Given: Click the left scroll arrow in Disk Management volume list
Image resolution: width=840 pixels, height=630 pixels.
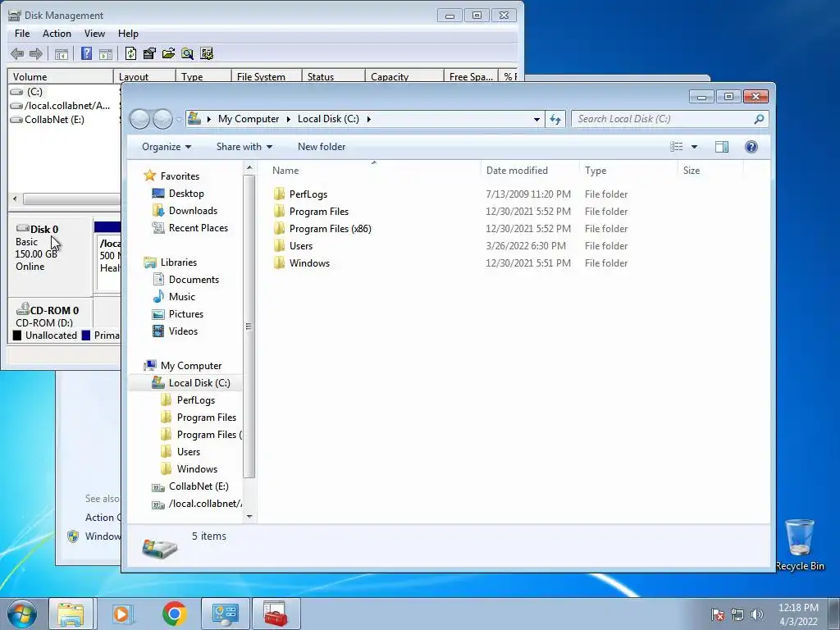Looking at the screenshot, I should [x=15, y=199].
